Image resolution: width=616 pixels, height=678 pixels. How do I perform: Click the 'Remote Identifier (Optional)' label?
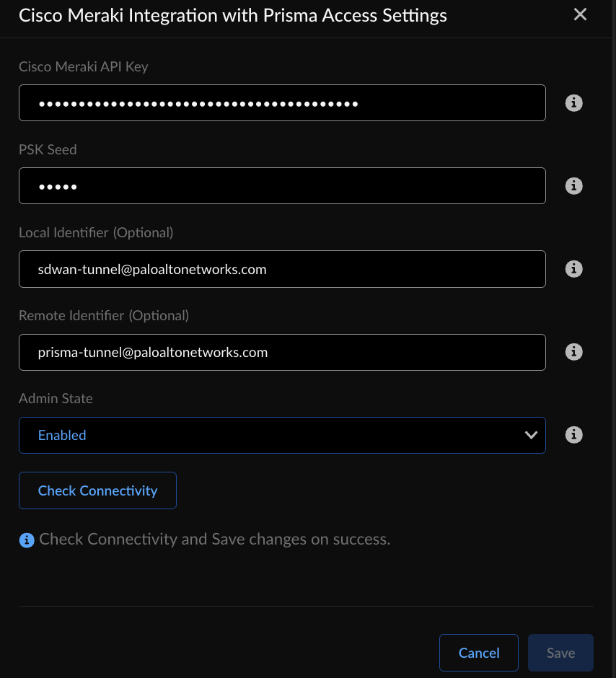pyautogui.click(x=103, y=315)
